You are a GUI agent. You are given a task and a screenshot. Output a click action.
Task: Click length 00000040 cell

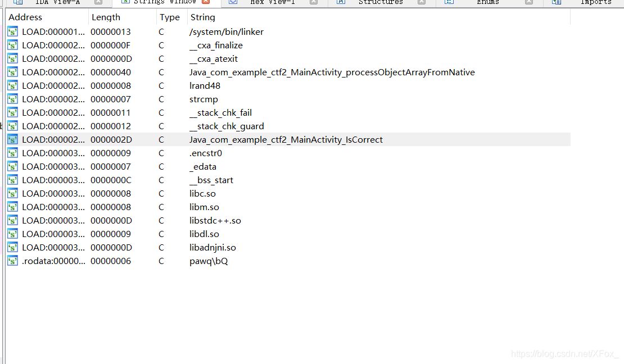pos(111,72)
